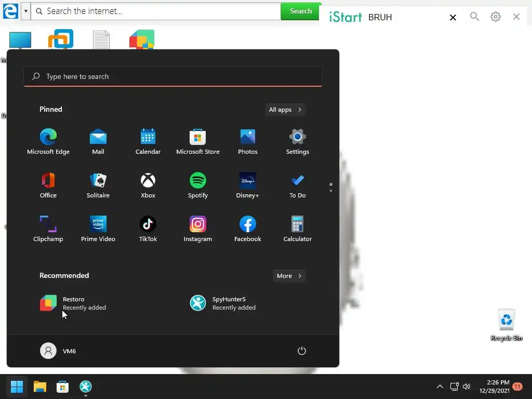
Task: Go to the next pinned apps page
Action: click(331, 191)
